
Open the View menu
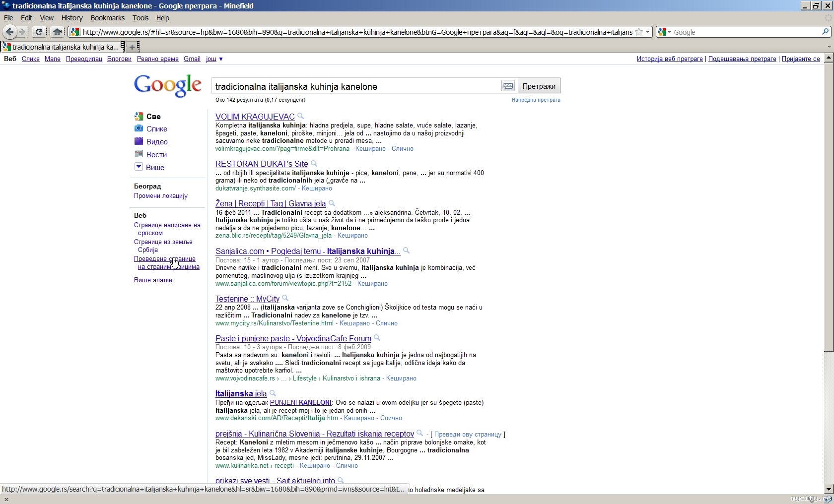pyautogui.click(x=47, y=18)
